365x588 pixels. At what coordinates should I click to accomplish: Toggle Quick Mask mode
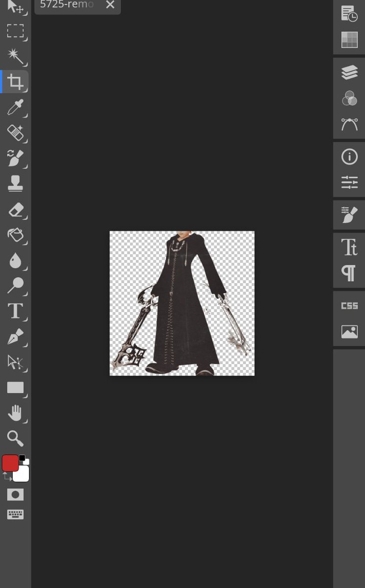[15, 494]
